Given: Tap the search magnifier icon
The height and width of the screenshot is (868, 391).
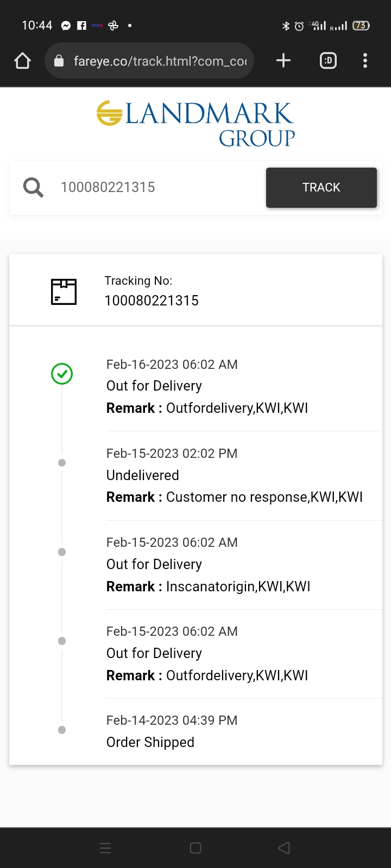Looking at the screenshot, I should (x=33, y=188).
